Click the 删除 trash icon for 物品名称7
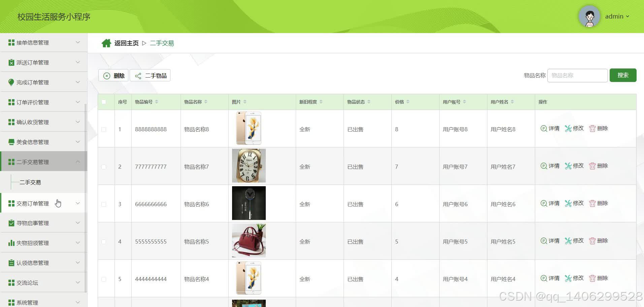This screenshot has width=644, height=307. [x=592, y=166]
